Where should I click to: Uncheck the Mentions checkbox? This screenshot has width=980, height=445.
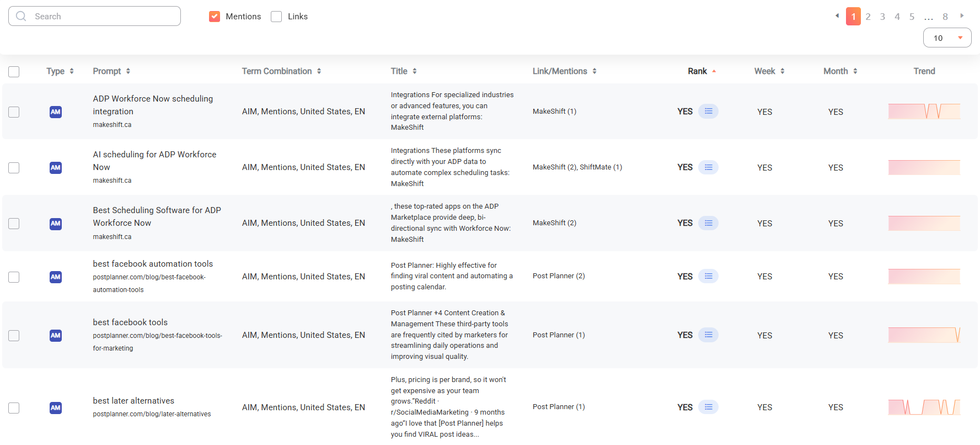(x=215, y=17)
